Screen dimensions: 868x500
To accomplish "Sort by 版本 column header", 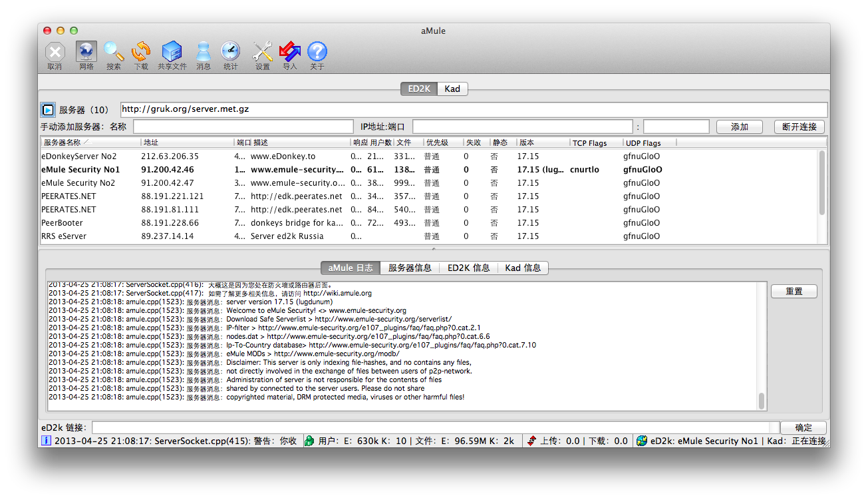I will pos(543,142).
